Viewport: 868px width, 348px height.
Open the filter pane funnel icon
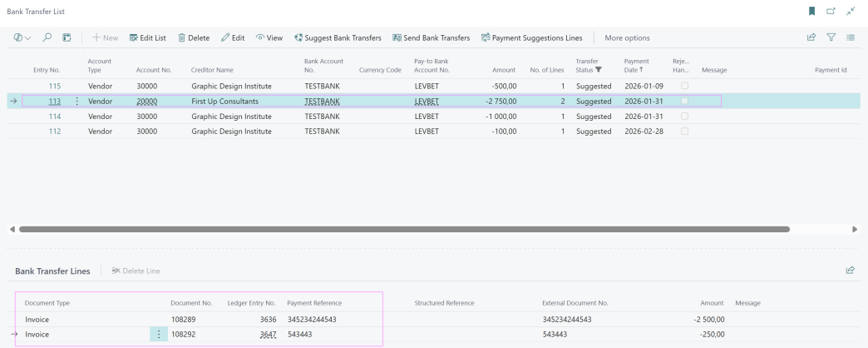pos(831,37)
